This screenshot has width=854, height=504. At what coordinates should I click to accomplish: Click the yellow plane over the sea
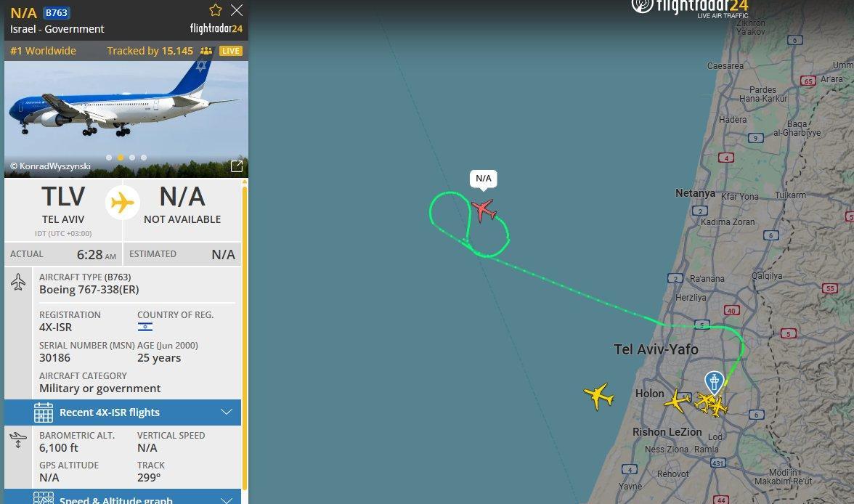pyautogui.click(x=598, y=396)
